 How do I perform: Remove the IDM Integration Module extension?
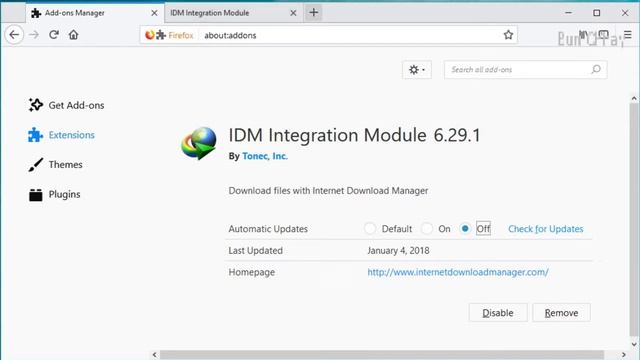[561, 313]
